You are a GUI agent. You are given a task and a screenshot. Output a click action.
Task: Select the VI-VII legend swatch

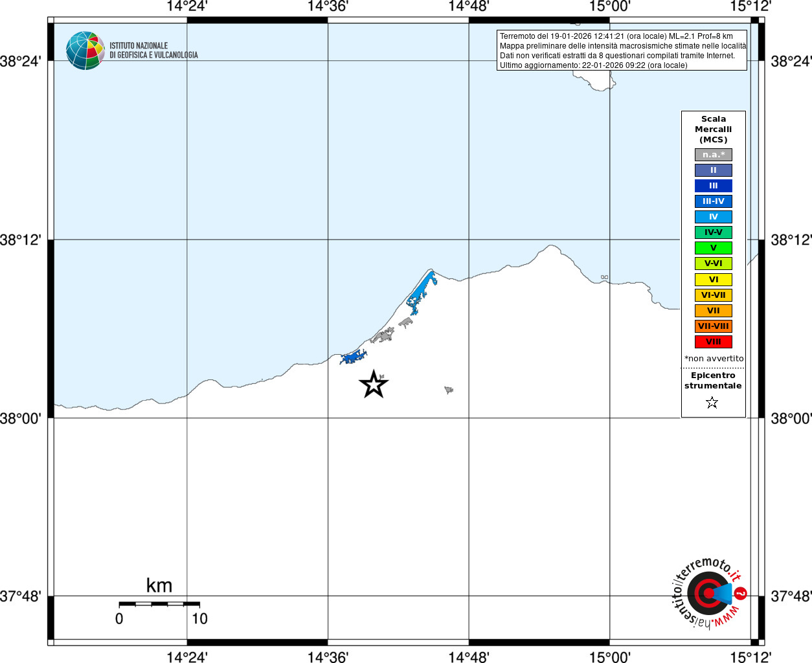(x=714, y=295)
